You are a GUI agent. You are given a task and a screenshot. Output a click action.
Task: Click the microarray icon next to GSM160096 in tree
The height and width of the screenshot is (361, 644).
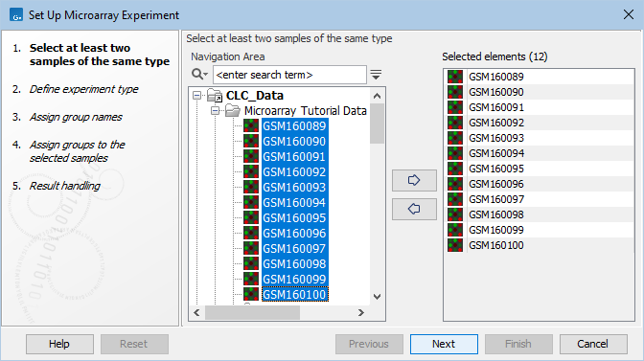251,233
